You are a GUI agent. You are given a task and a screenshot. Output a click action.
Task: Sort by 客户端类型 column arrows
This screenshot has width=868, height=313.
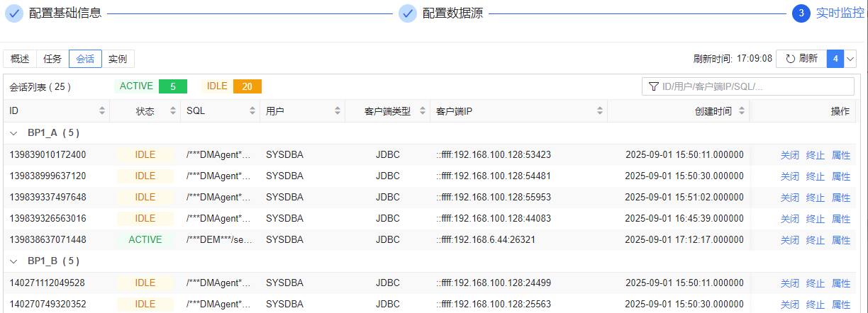[x=423, y=111]
